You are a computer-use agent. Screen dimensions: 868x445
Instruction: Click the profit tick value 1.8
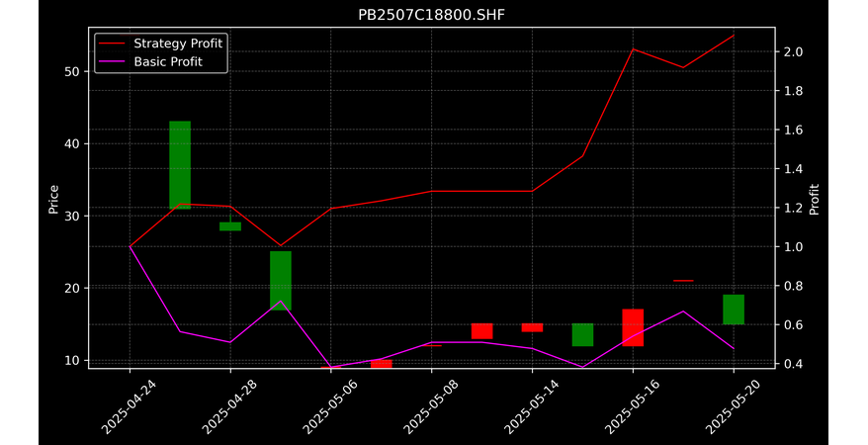tap(791, 91)
